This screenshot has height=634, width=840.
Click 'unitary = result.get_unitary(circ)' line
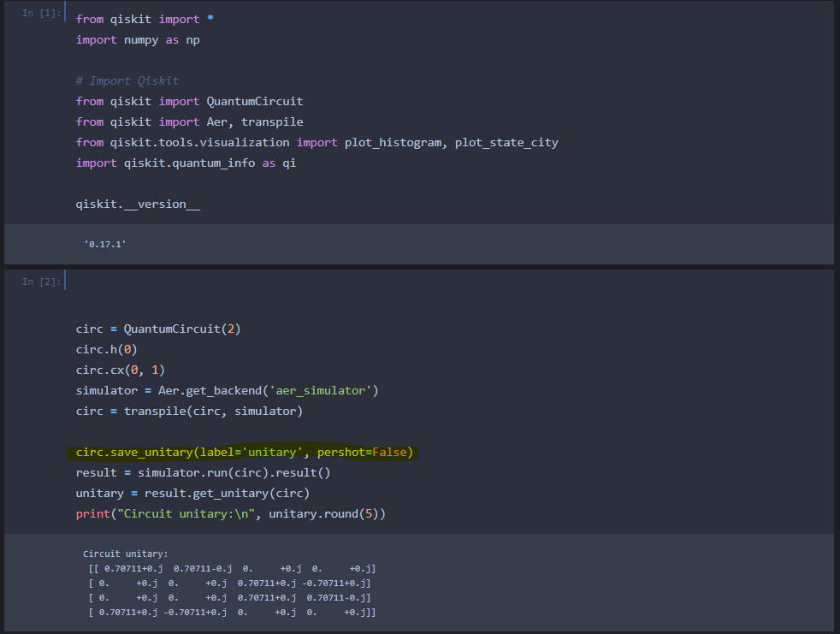pyautogui.click(x=192, y=493)
